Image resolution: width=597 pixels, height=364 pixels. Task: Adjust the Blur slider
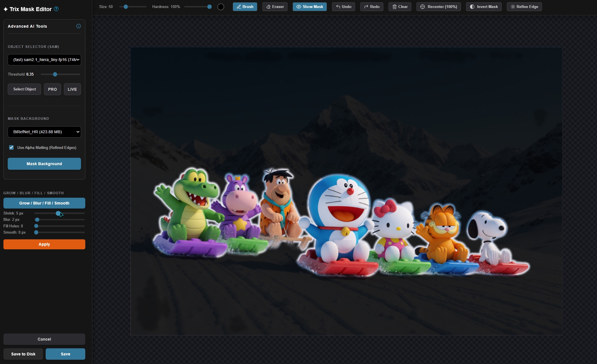point(59,220)
